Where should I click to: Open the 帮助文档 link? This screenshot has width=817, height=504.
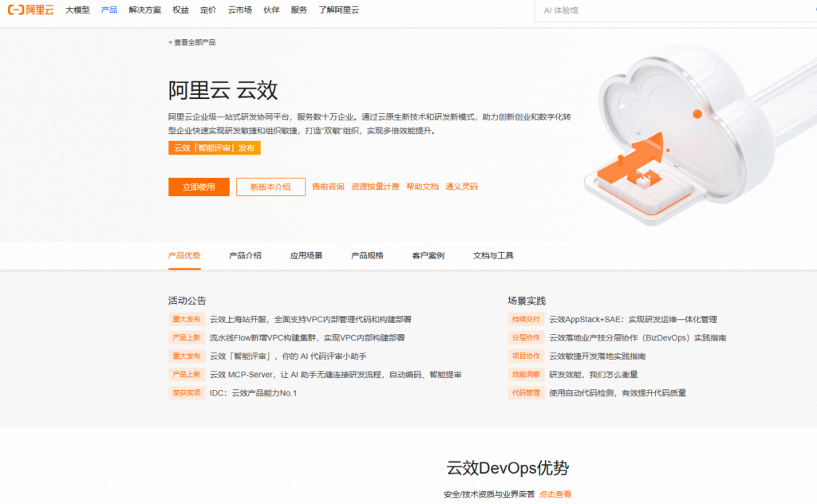click(x=421, y=186)
